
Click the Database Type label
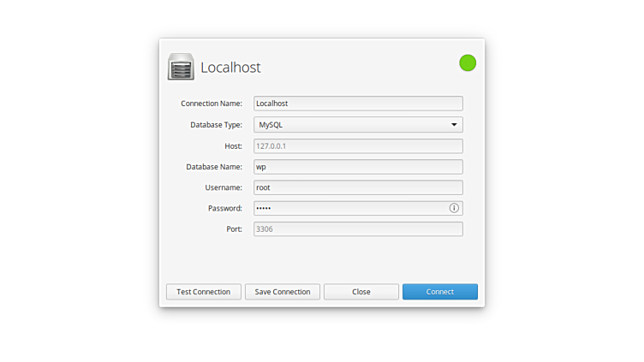(216, 125)
